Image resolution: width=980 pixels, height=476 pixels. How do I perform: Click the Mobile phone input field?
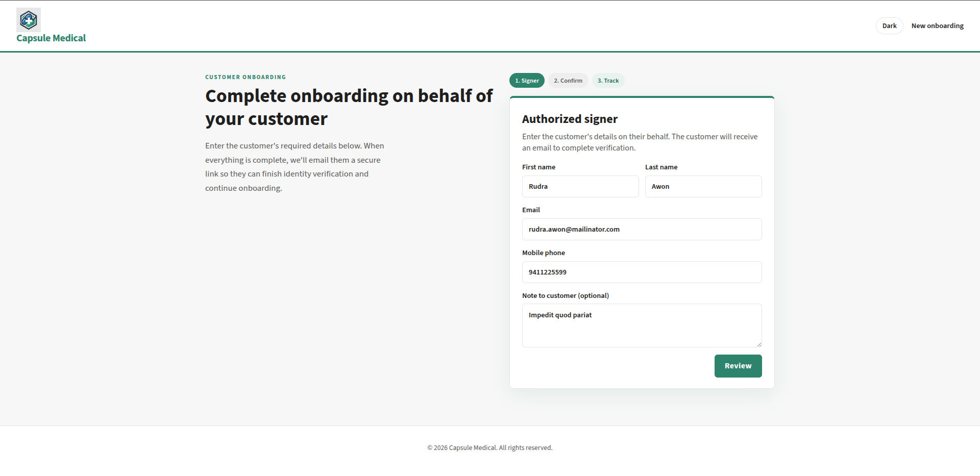point(642,272)
